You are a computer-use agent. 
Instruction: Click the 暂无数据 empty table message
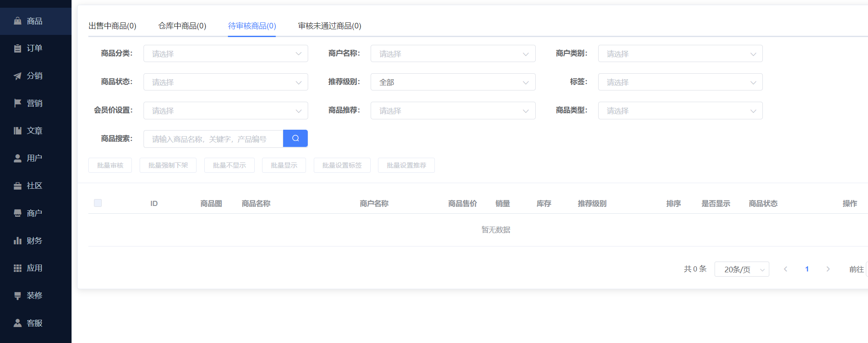coord(496,230)
